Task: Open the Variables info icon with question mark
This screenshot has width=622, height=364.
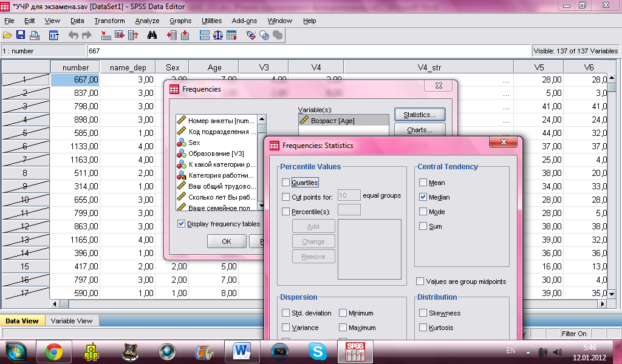Action: 133,35
